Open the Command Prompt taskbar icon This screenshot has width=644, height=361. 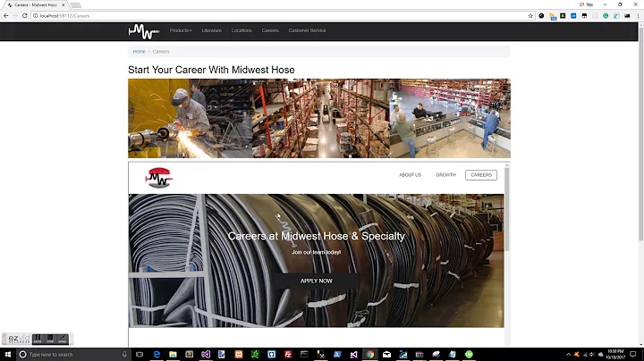pyautogui.click(x=304, y=355)
